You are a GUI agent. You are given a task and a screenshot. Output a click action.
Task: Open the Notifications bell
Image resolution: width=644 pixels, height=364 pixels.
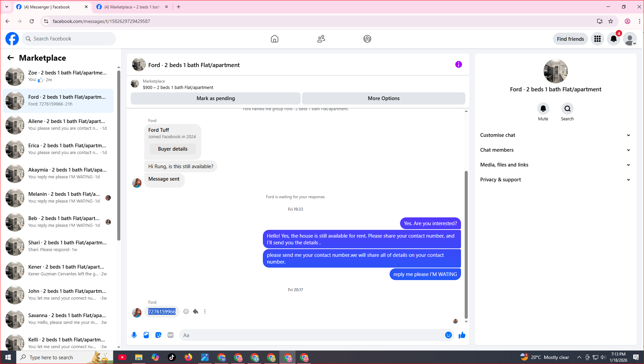[614, 39]
